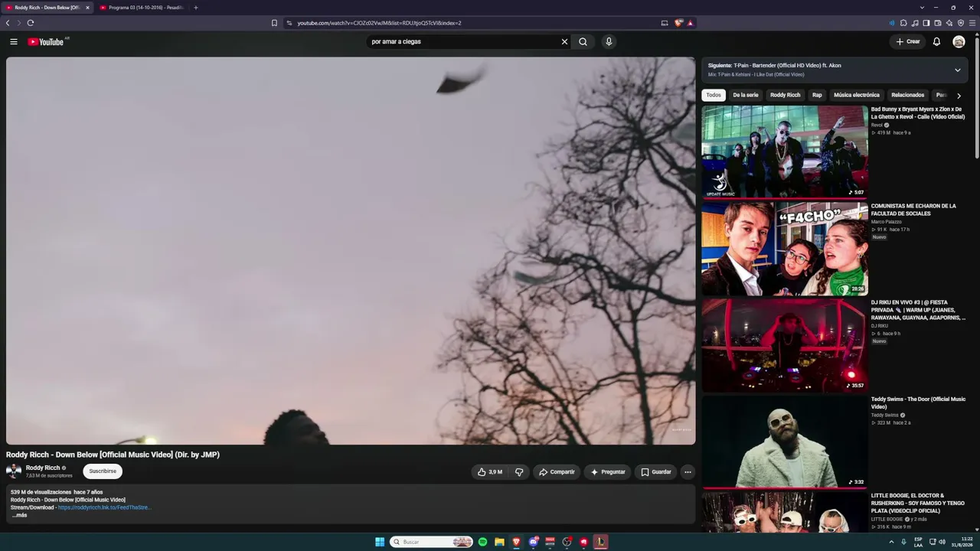This screenshot has width=980, height=551.
Task: Open the browser main menu
Action: [972, 23]
